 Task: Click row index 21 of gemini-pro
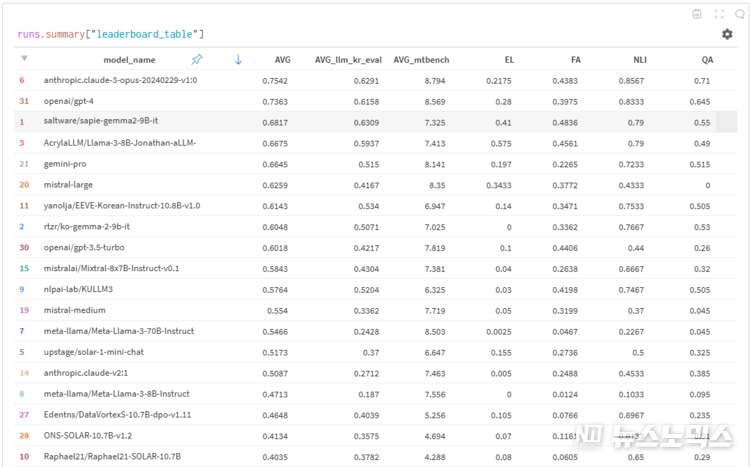[x=24, y=164]
